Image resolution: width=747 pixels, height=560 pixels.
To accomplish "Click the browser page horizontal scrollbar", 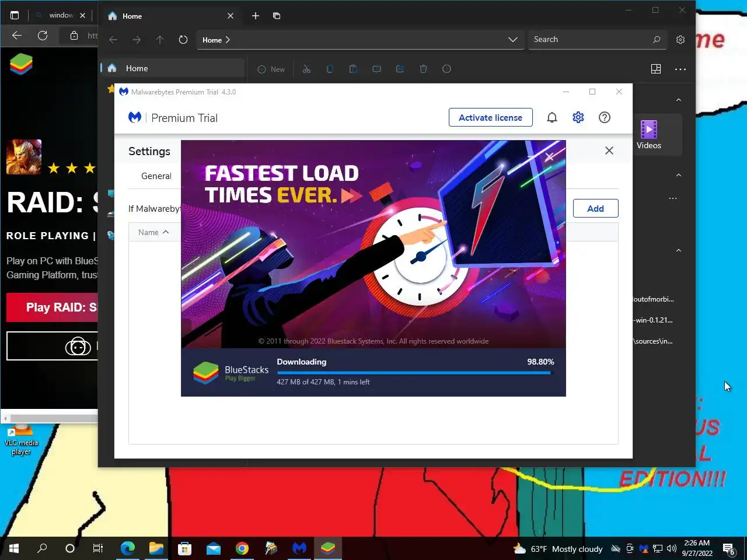I will (x=53, y=418).
